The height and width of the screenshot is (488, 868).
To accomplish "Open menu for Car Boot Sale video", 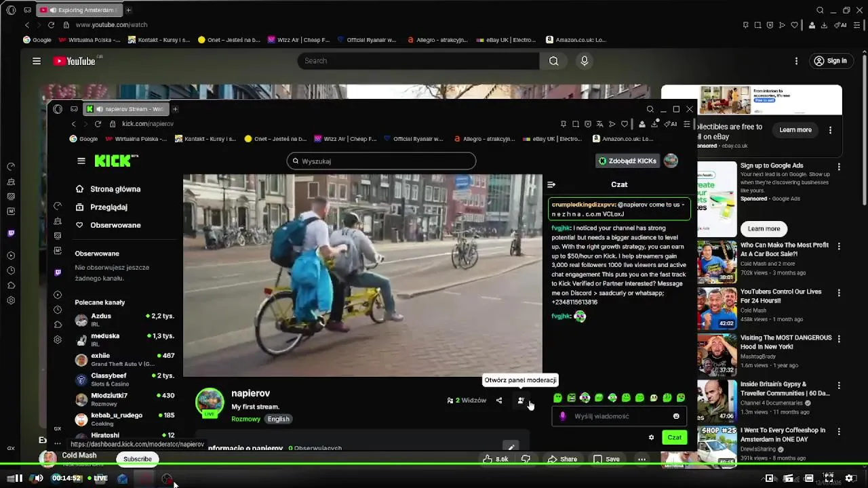I will [839, 247].
